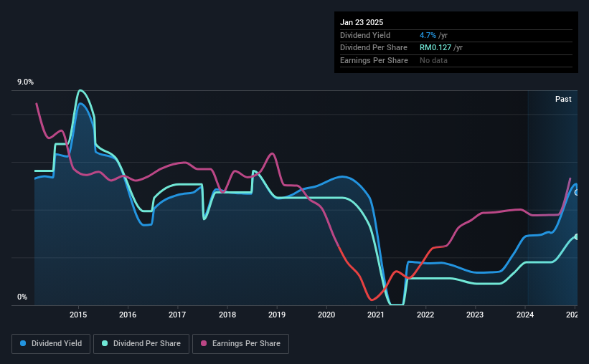Click the teal Dividend Per Share legend dot
Image resolution: width=589 pixels, height=364 pixels.
pyautogui.click(x=105, y=343)
